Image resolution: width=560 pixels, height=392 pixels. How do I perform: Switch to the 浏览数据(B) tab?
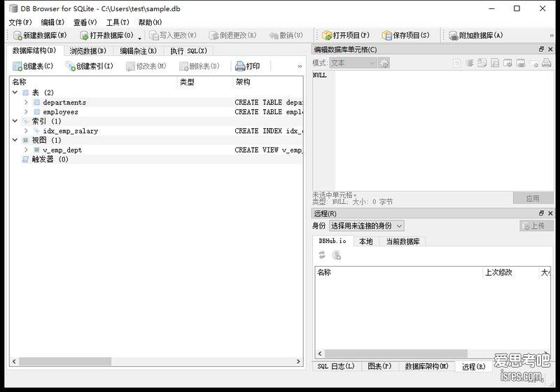[x=88, y=50]
